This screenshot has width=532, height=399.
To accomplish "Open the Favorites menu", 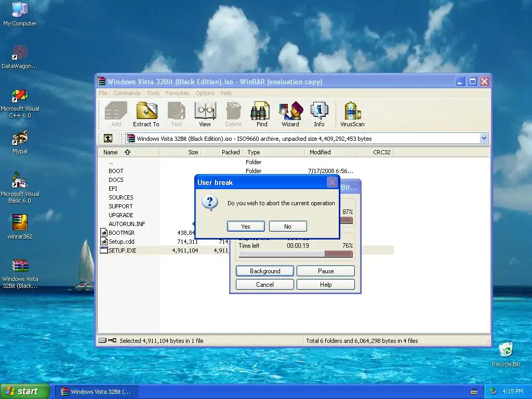I will (178, 93).
